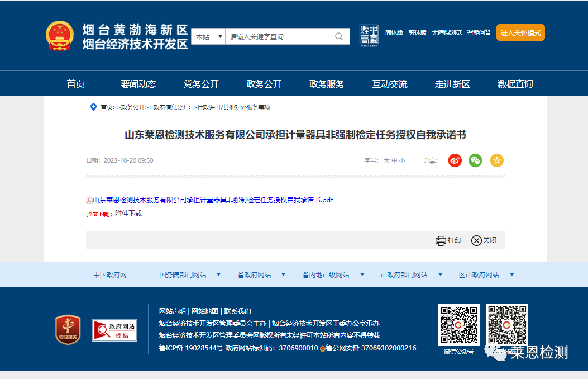The width and height of the screenshot is (588, 379).
Task: Click the yellow Qzone star share icon
Action: tap(496, 160)
